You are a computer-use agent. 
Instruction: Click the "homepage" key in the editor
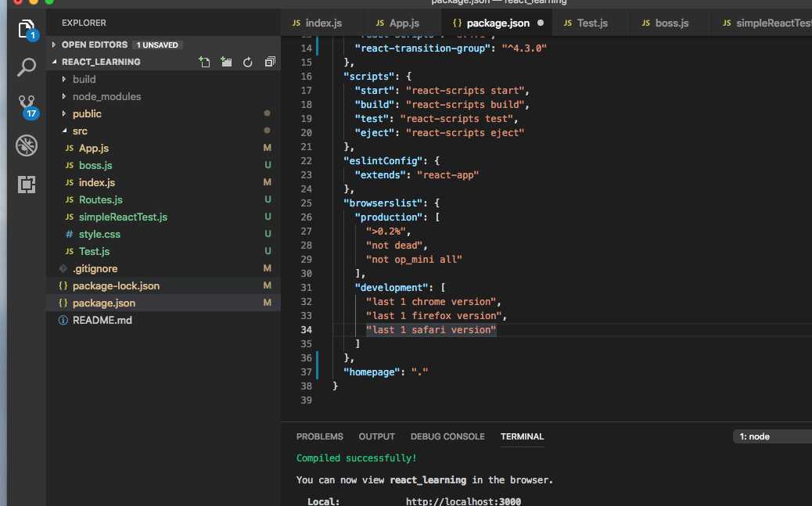pos(372,371)
